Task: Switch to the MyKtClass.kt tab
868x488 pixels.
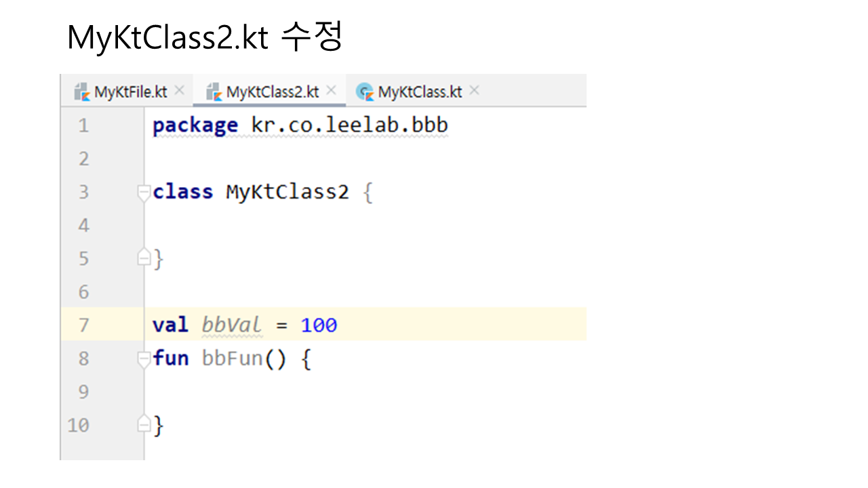Action: [420, 92]
